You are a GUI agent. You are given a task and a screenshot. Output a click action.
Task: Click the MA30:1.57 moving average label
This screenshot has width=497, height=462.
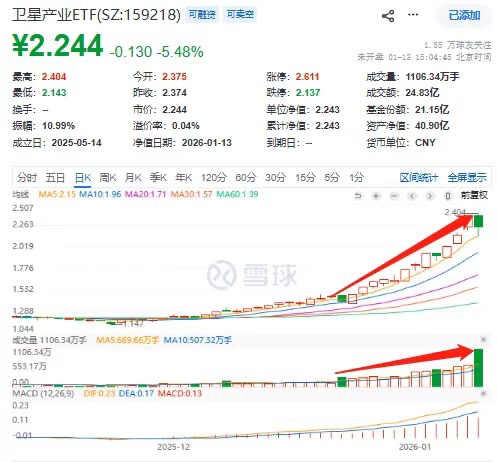pyautogui.click(x=191, y=194)
